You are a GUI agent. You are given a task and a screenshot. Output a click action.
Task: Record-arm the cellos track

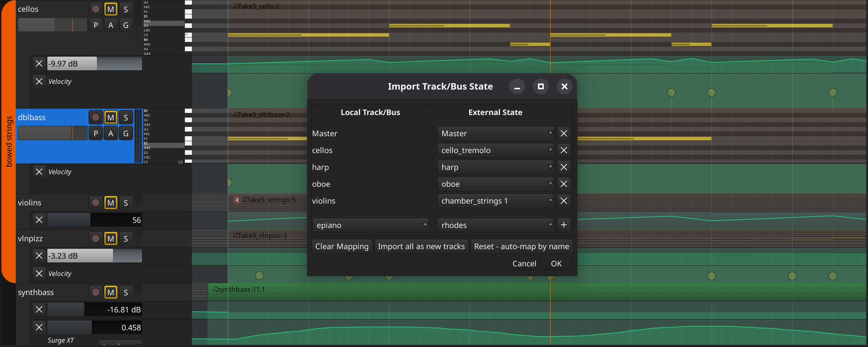[x=95, y=9]
